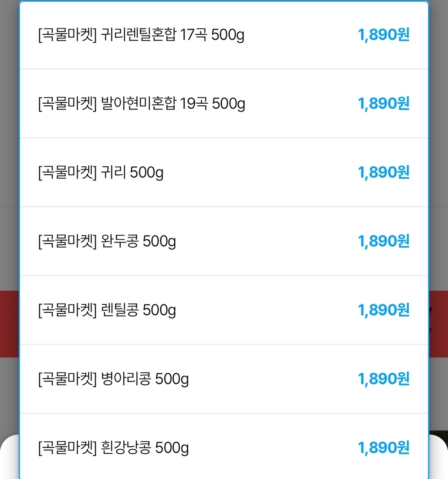Tap the [곡물마켓] tag on the 흰강낭콩 row

point(67,448)
